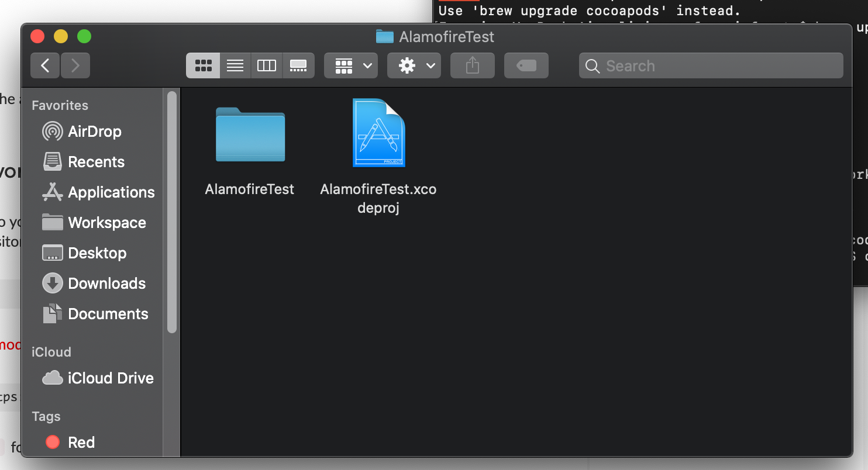
Task: Select the AirDrop icon in sidebar
Action: pos(53,131)
